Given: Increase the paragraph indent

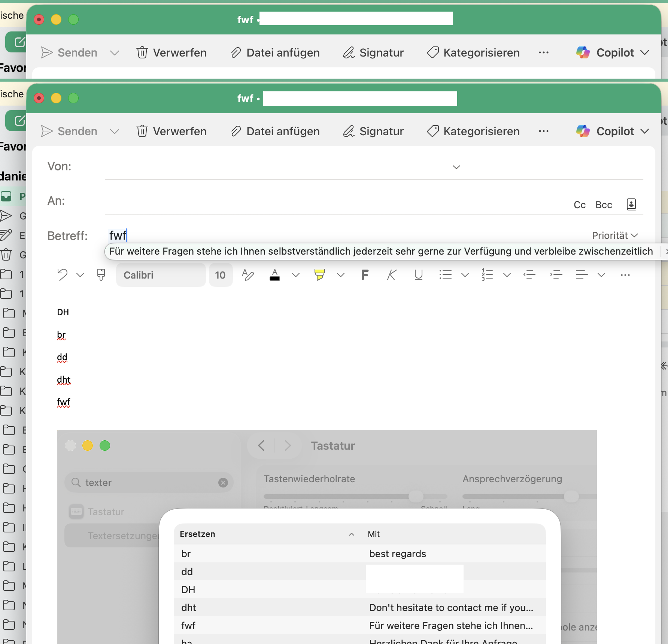Looking at the screenshot, I should point(556,275).
